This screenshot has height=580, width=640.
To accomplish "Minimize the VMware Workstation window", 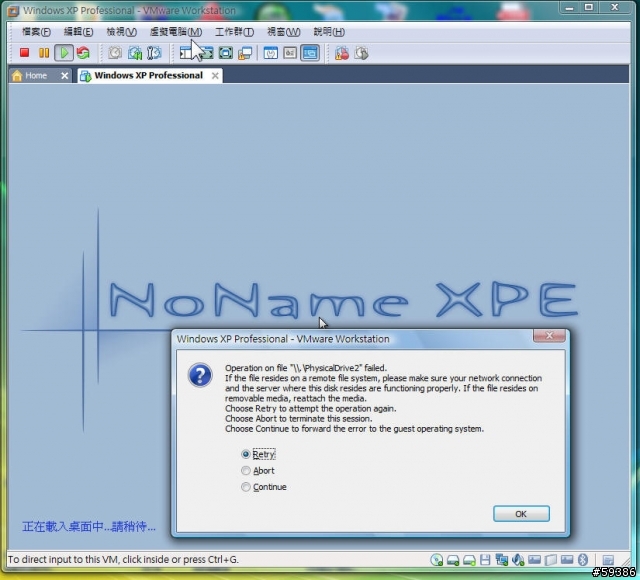I will pos(570,7).
